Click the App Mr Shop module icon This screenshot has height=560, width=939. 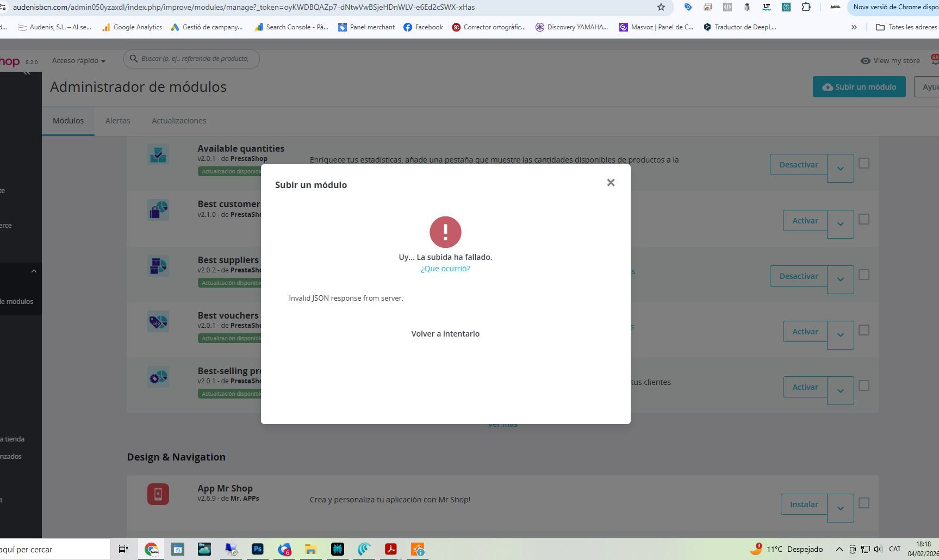pos(158,494)
